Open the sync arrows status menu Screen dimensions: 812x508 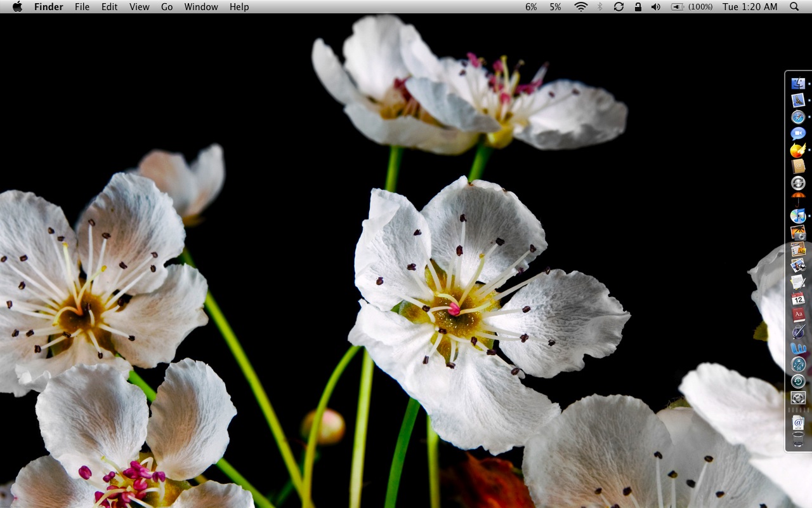pyautogui.click(x=619, y=7)
